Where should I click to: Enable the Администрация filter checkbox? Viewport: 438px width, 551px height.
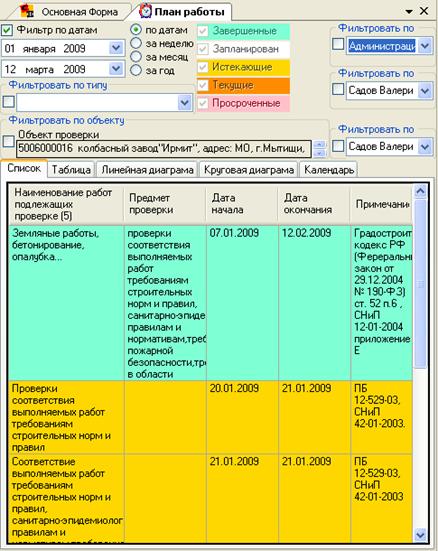[x=338, y=44]
